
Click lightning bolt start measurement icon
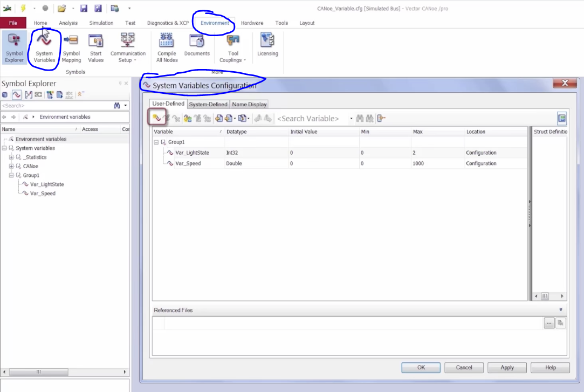pyautogui.click(x=23, y=8)
